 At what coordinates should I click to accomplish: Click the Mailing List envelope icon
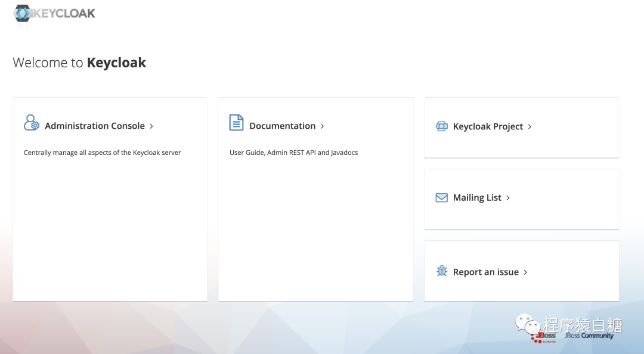(x=441, y=198)
